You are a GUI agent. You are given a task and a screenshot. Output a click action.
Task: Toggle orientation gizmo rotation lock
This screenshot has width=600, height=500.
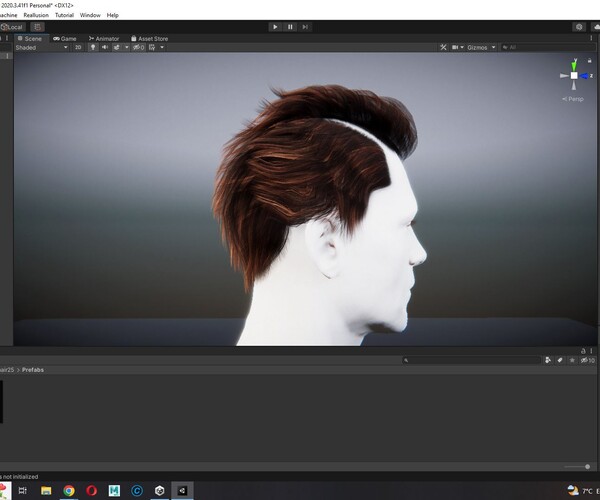click(589, 60)
